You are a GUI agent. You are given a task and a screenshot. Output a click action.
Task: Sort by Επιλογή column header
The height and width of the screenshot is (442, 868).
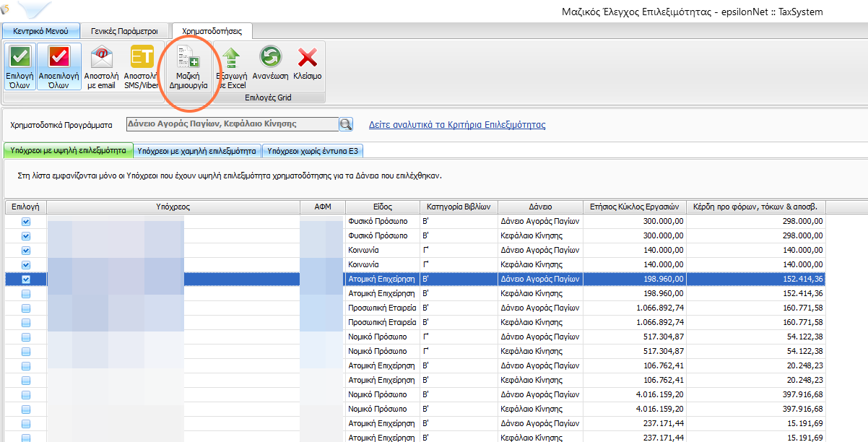(x=26, y=207)
